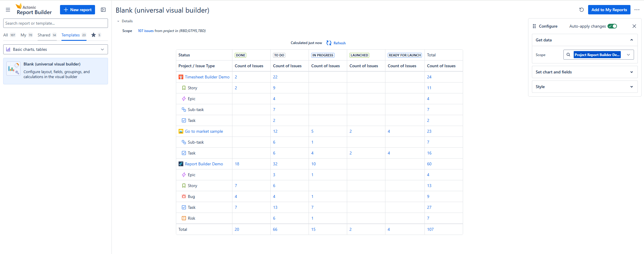Select the Templates tab
Image resolution: width=644 pixels, height=254 pixels.
(74, 35)
